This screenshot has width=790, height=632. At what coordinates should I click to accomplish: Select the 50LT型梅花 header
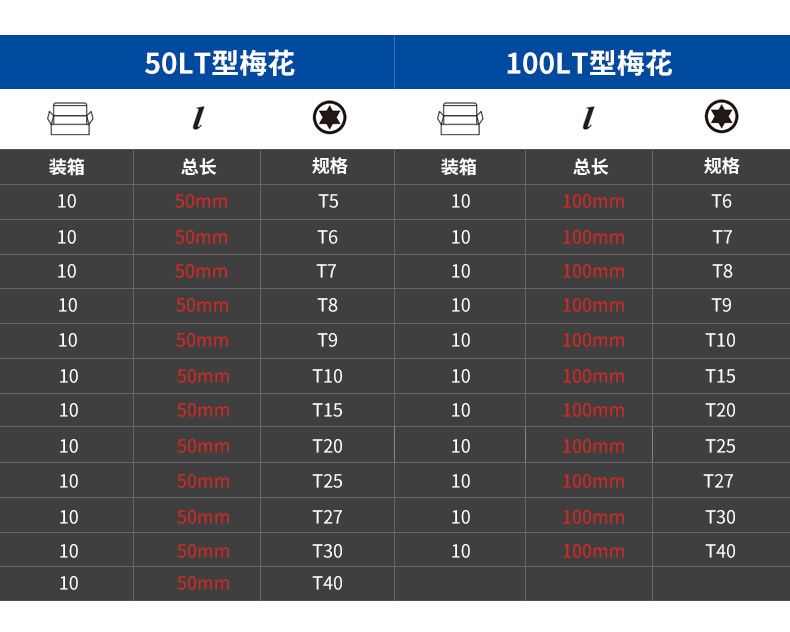(x=220, y=64)
